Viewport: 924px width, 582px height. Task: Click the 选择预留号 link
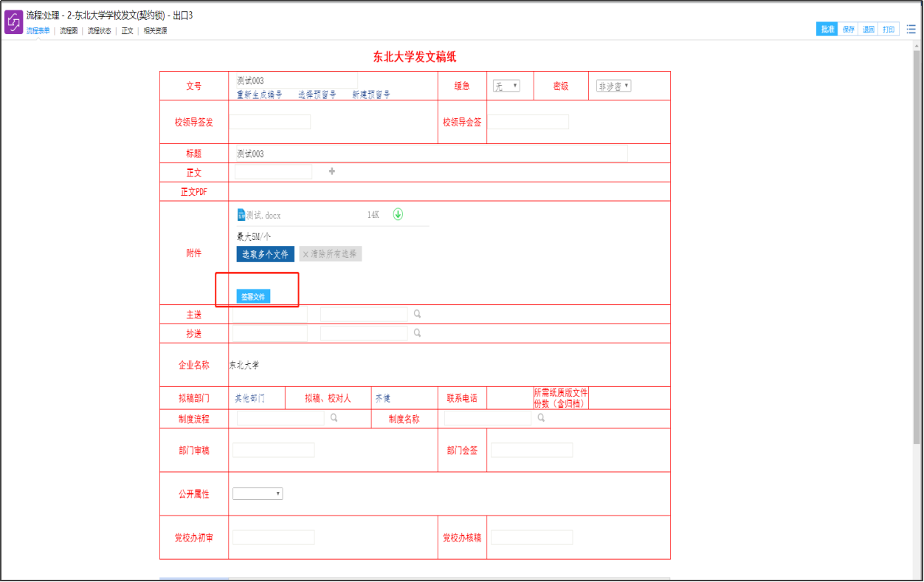click(x=317, y=95)
